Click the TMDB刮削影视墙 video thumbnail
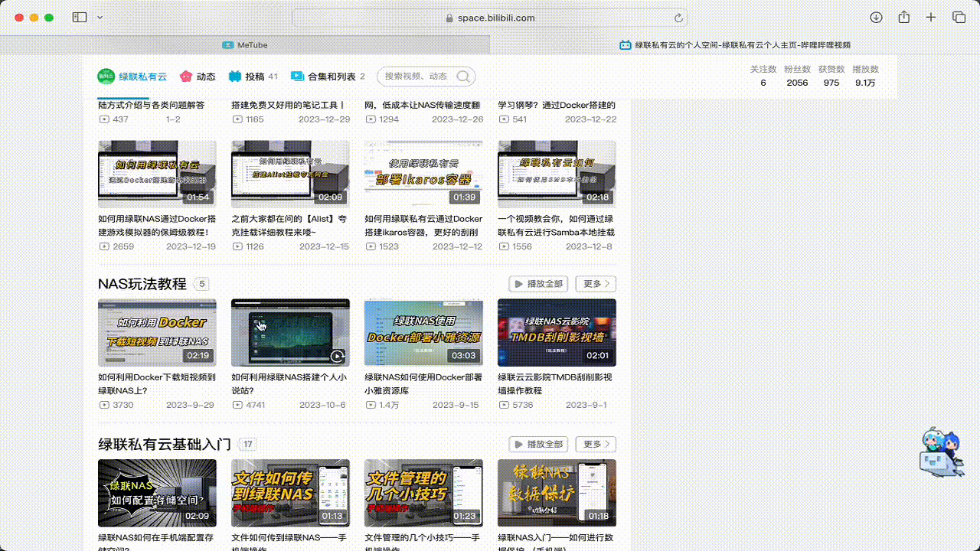Viewport: 980px width, 551px height. click(557, 332)
